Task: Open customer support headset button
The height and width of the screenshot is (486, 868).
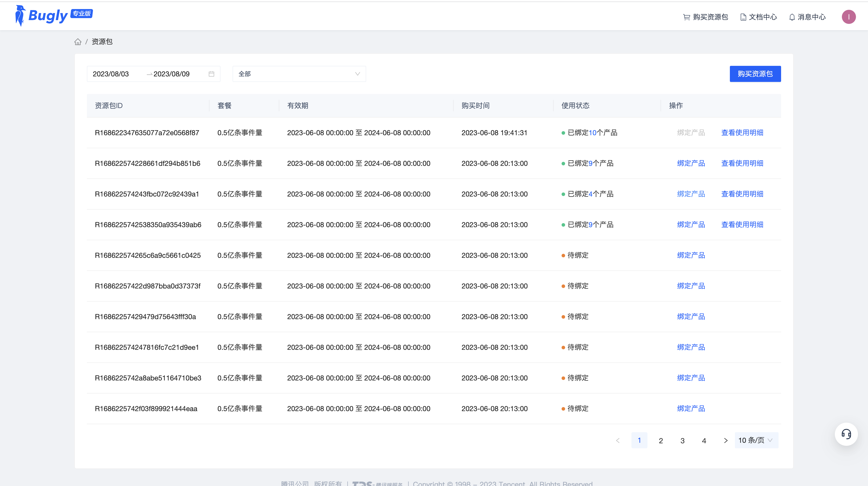Action: pos(846,434)
